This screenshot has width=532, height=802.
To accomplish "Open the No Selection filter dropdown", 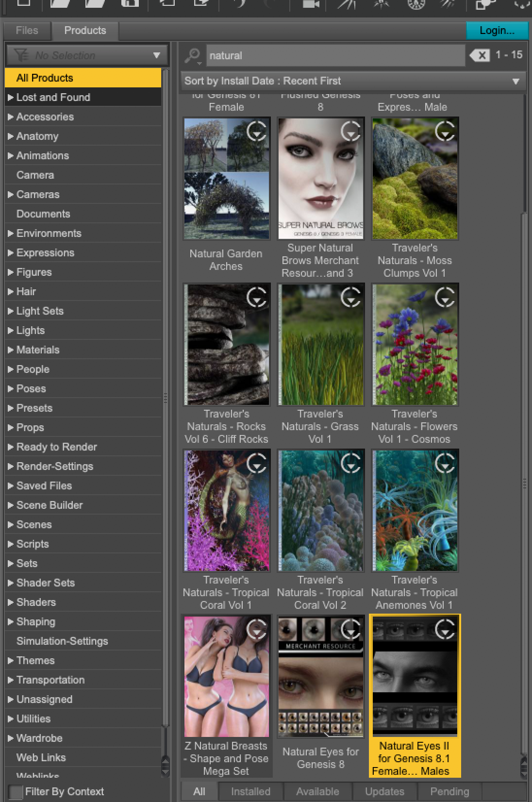I will point(87,55).
